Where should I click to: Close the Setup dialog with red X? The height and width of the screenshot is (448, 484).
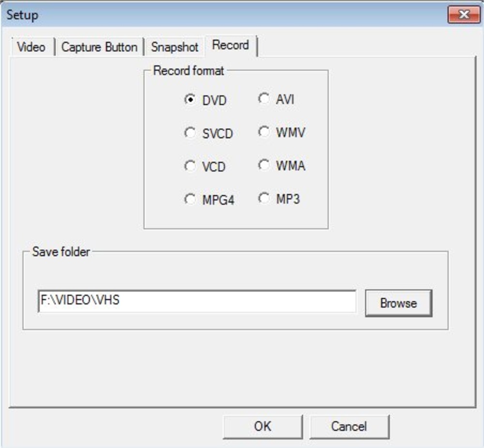464,15
